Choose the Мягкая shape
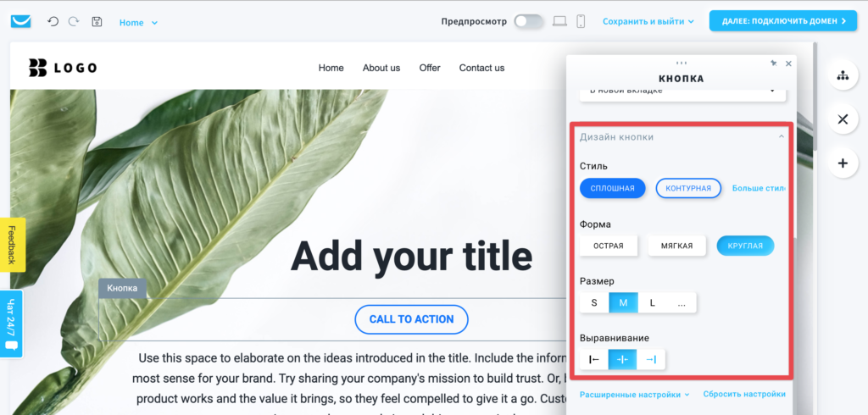Image resolution: width=868 pixels, height=415 pixels. 676,246
